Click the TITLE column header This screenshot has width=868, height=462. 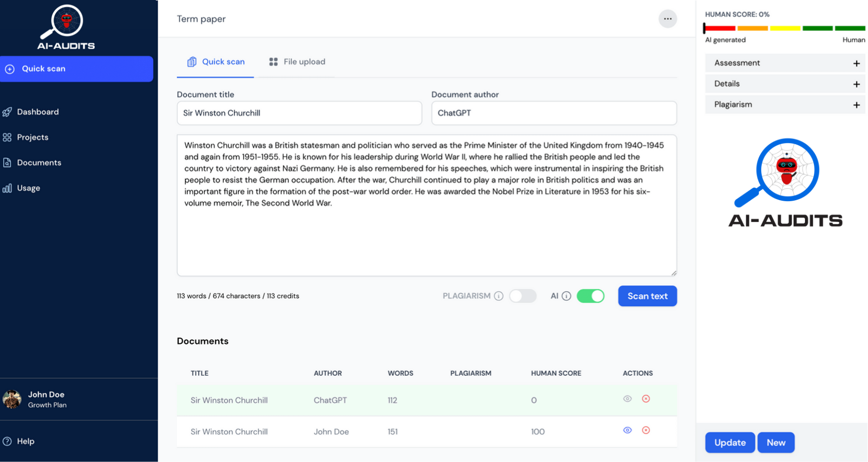200,374
